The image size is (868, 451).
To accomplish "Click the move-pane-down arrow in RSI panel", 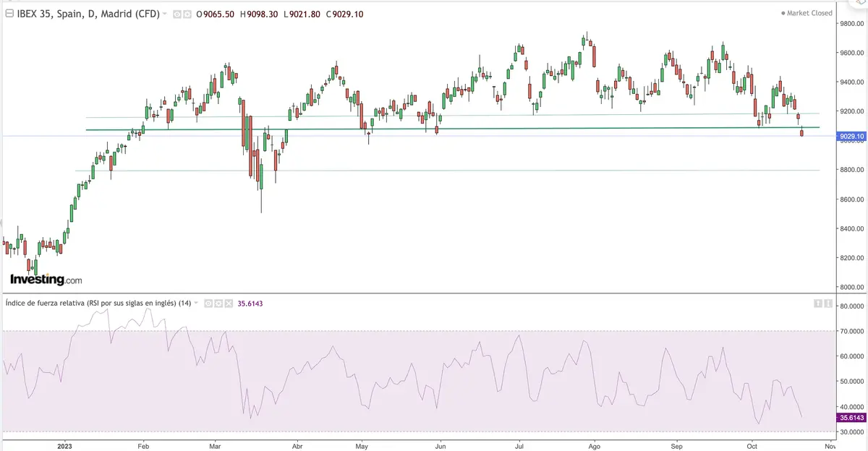I will click(x=828, y=304).
